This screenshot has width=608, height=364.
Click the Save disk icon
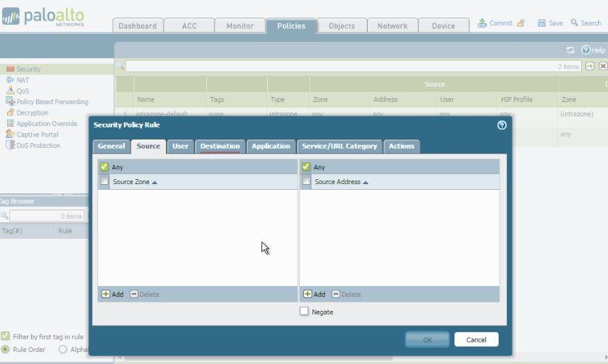[541, 23]
